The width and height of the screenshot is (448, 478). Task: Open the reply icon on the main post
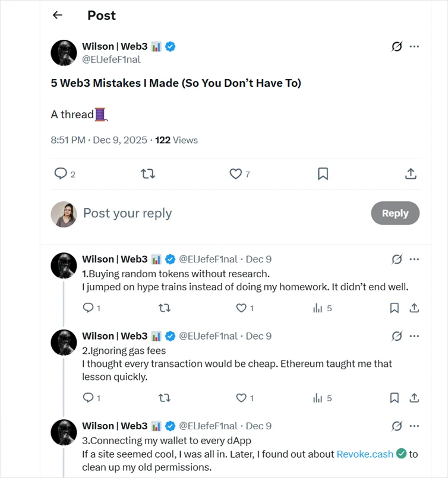point(60,174)
